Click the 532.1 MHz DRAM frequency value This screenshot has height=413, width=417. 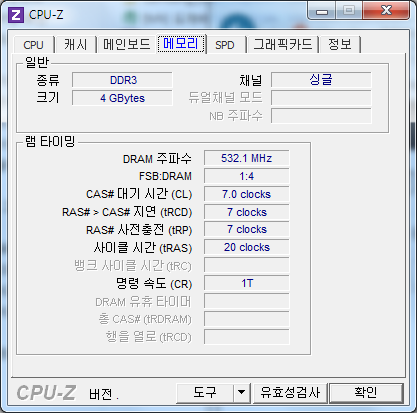pyautogui.click(x=247, y=158)
